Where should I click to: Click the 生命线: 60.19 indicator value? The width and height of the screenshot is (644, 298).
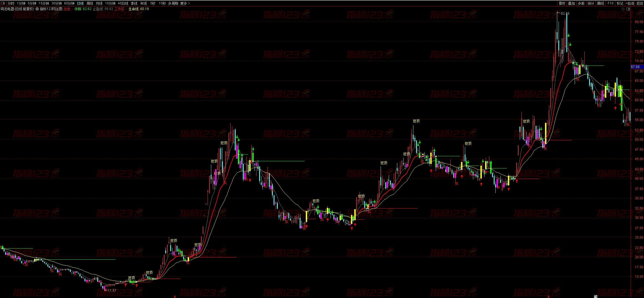[139, 9]
